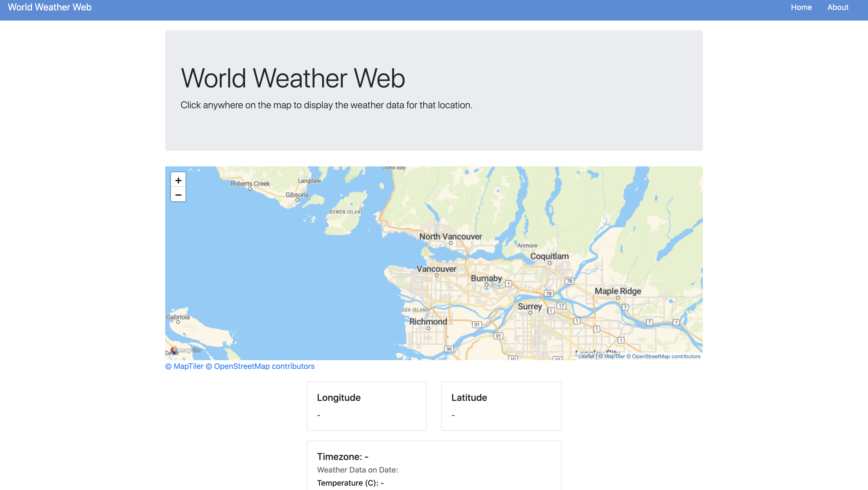Open the About navigation item
Image resolution: width=868 pixels, height=490 pixels.
838,8
